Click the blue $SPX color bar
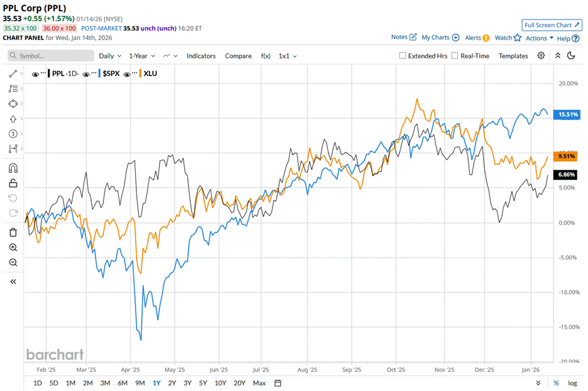 pos(99,74)
